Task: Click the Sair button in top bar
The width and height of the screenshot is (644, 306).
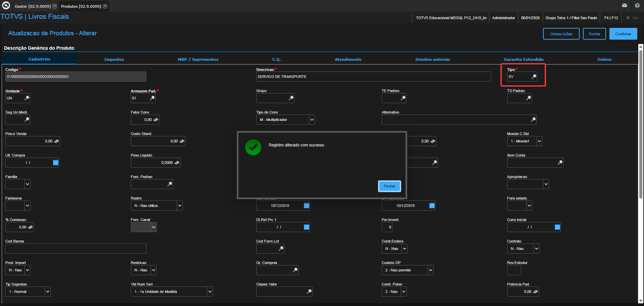Action: [x=633, y=18]
